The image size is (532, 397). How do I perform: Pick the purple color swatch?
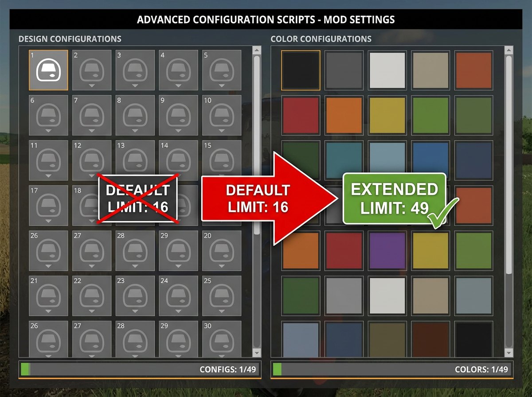[387, 251]
